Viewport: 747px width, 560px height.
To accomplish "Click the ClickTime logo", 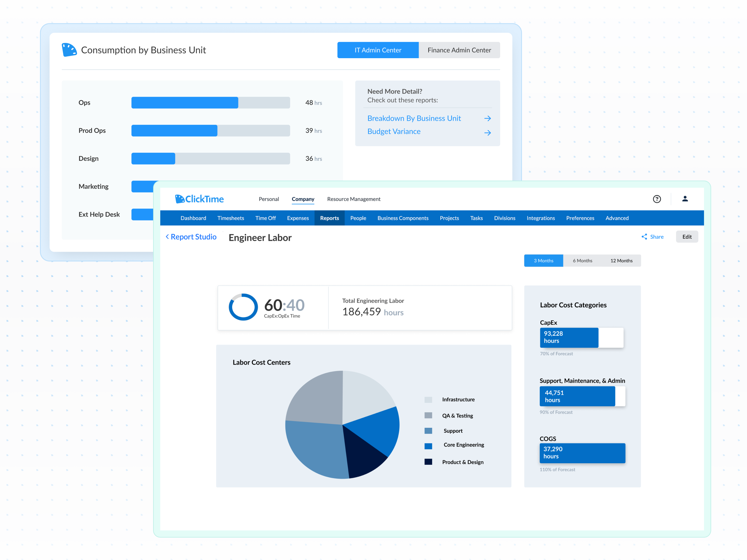I will [x=199, y=199].
